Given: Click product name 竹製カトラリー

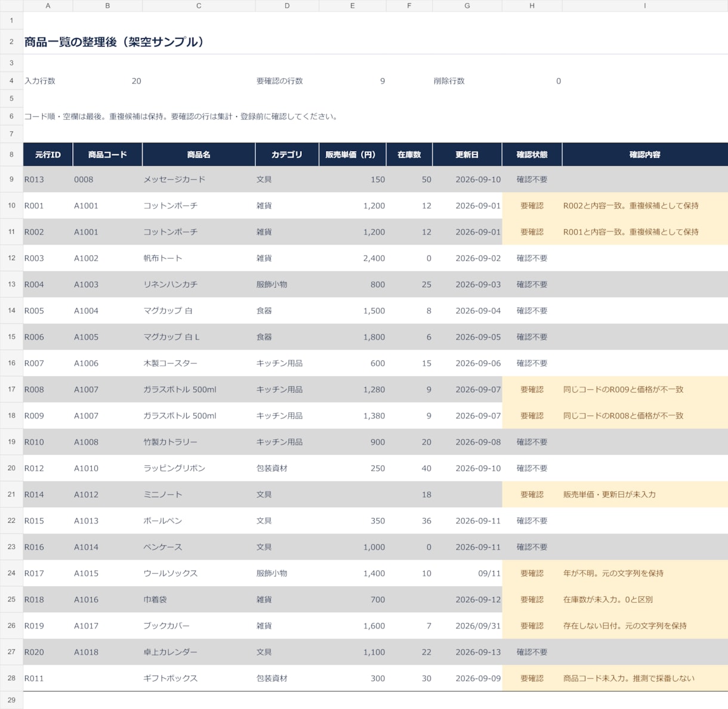Looking at the screenshot, I should pos(171,442).
